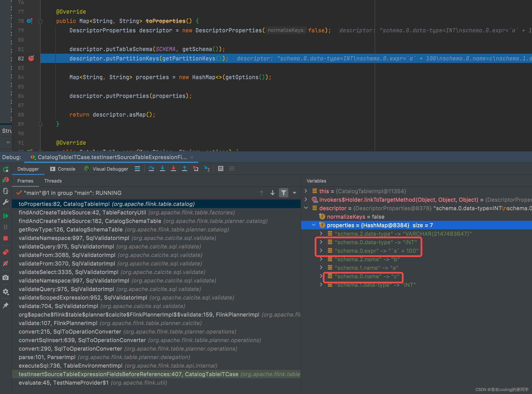
Task: Open the thread selector dropdown arrow
Action: click(x=295, y=193)
